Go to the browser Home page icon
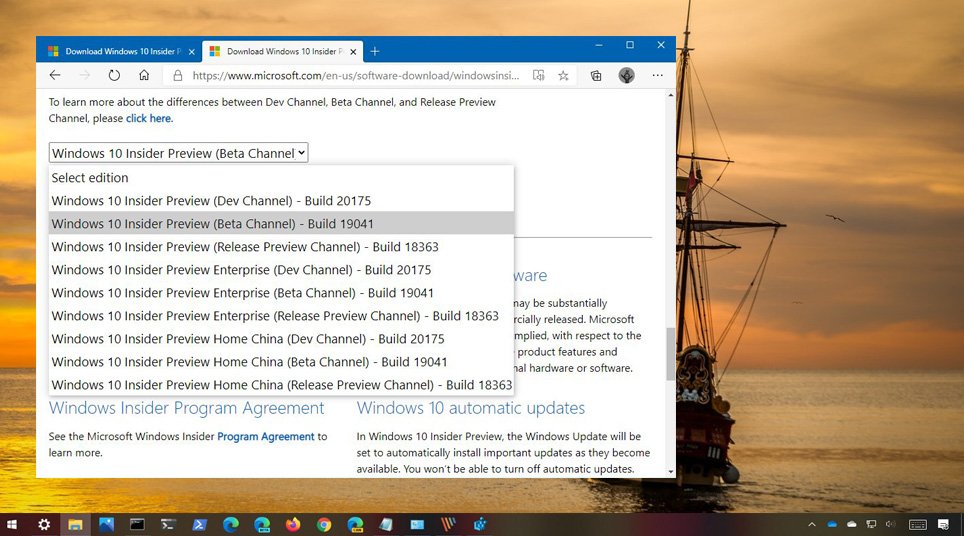Viewport: 964px width, 536px height. coord(144,75)
